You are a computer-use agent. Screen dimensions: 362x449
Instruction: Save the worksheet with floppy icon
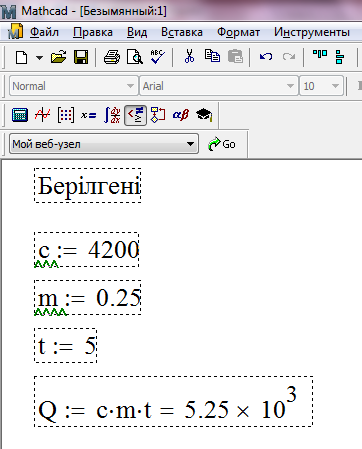coord(81,57)
